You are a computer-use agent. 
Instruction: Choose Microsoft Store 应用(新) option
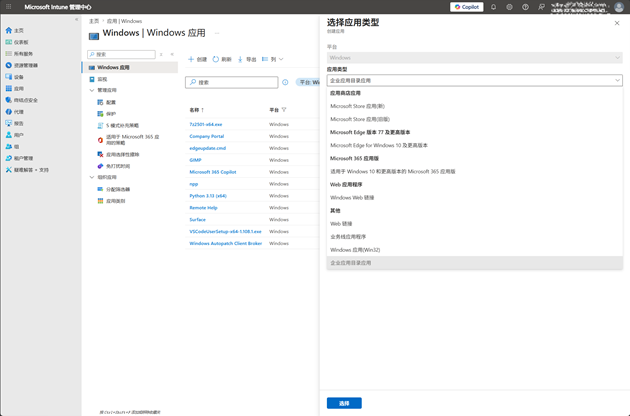point(475,107)
